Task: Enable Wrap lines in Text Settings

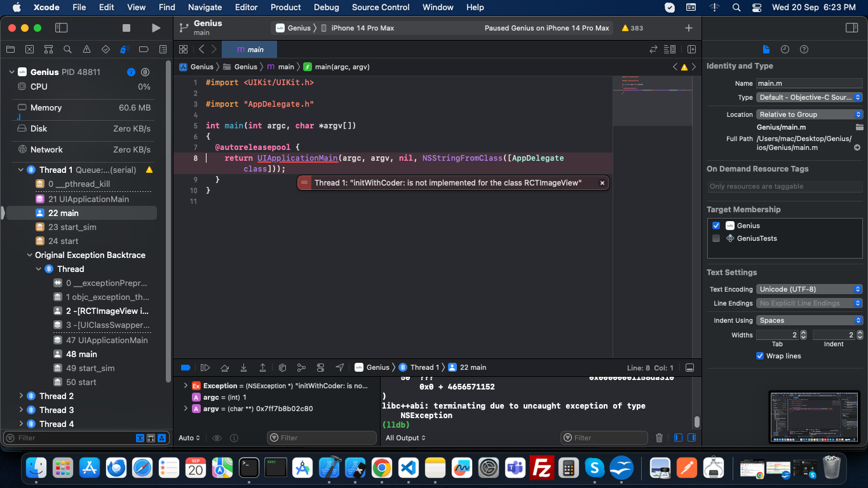Action: point(760,356)
